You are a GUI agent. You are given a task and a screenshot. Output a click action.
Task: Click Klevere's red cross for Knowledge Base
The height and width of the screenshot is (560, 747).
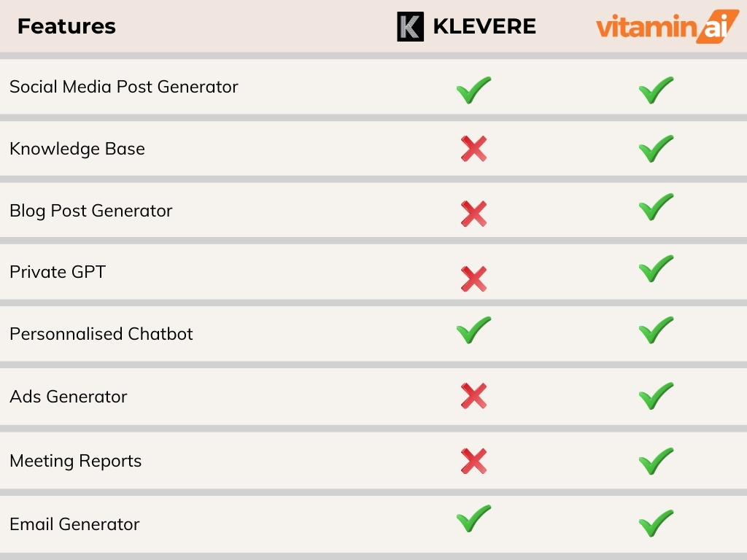(x=473, y=149)
